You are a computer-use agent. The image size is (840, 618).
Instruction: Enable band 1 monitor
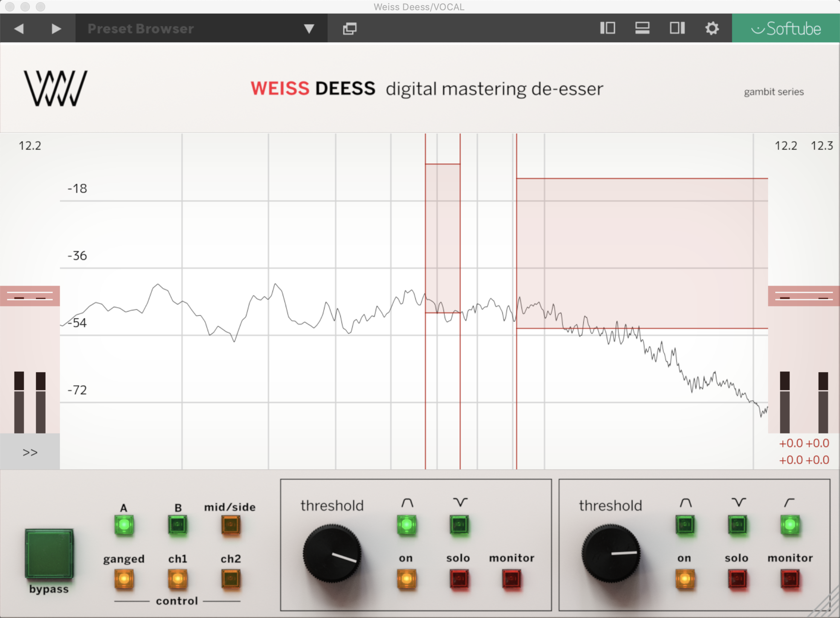click(512, 579)
